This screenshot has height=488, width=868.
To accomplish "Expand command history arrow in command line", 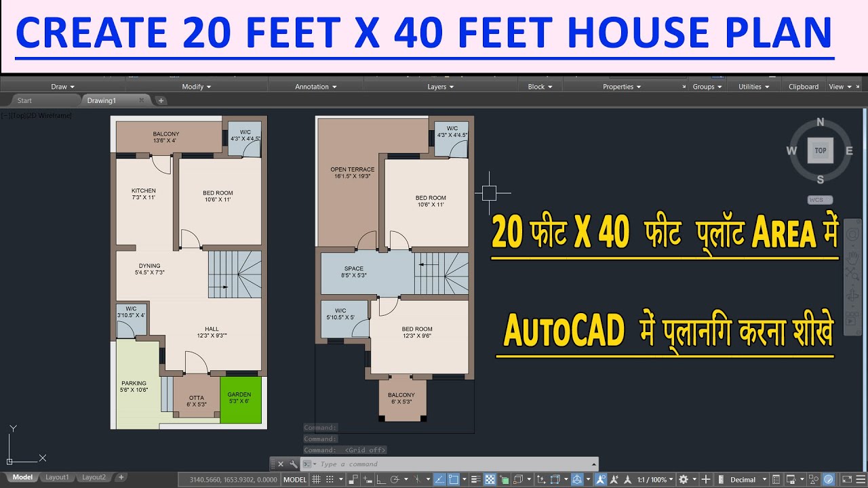I will pos(594,464).
